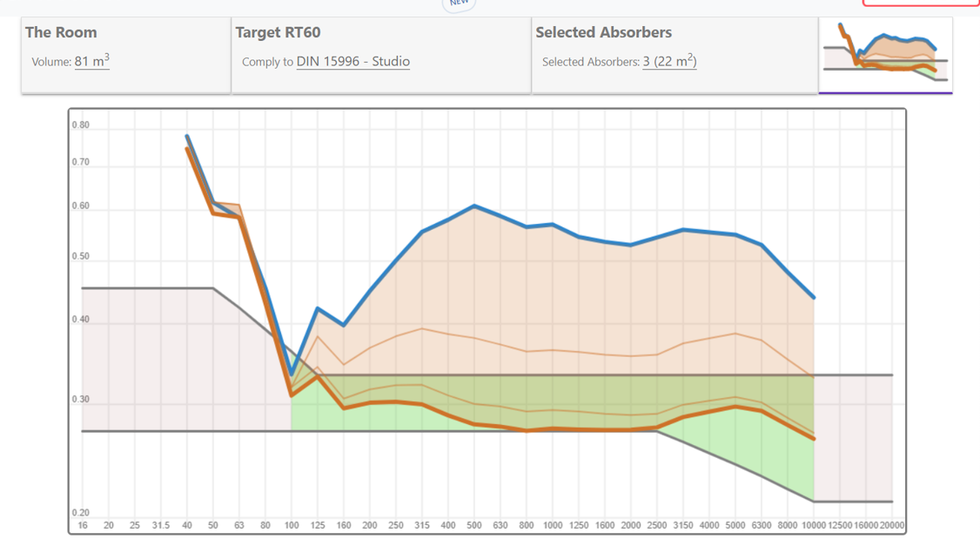Select The Room panel heading
The image size is (980, 546).
(61, 32)
